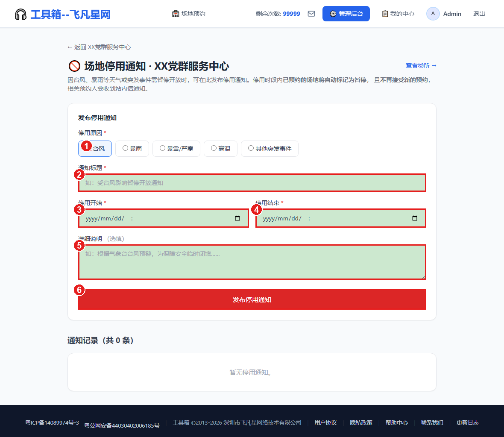Select the 台风 reason option
Screen dimensions: 504x437
click(x=95, y=149)
